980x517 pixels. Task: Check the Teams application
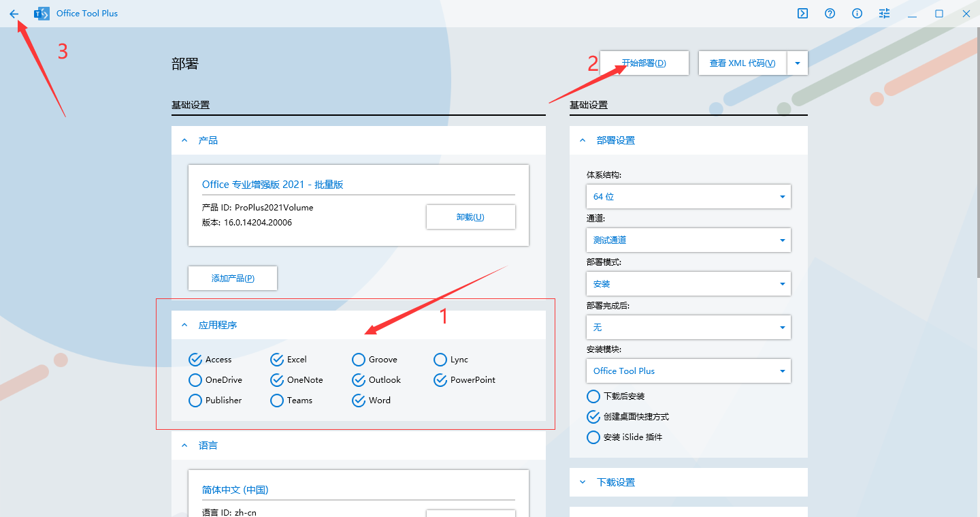(277, 401)
